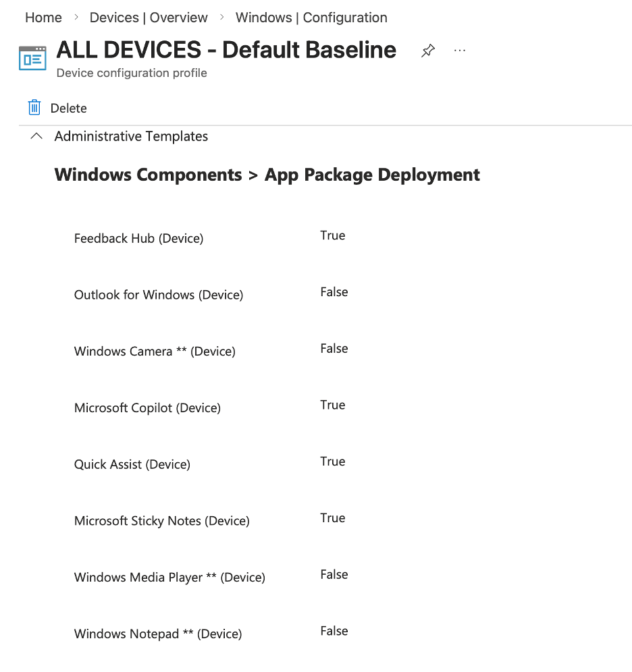The width and height of the screenshot is (632, 672).
Task: Pin the profile with the pin icon
Action: click(428, 51)
